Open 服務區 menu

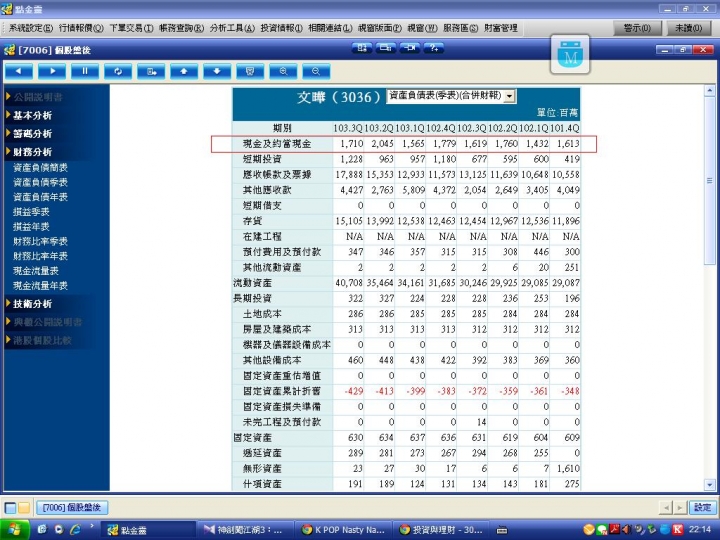click(x=461, y=28)
